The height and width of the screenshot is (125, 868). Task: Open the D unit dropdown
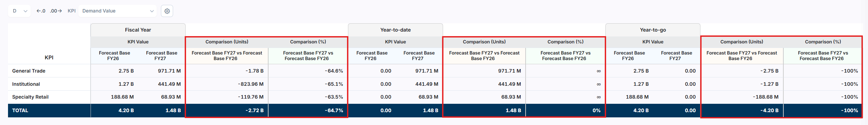[20, 11]
